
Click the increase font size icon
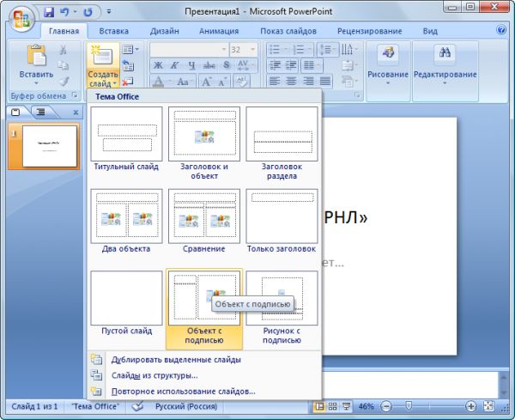(206, 82)
